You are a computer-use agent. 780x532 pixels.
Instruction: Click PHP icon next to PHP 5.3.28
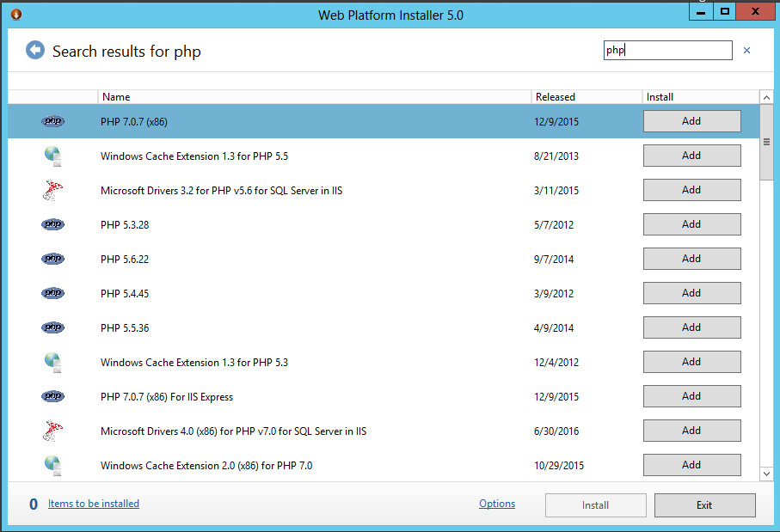point(52,224)
